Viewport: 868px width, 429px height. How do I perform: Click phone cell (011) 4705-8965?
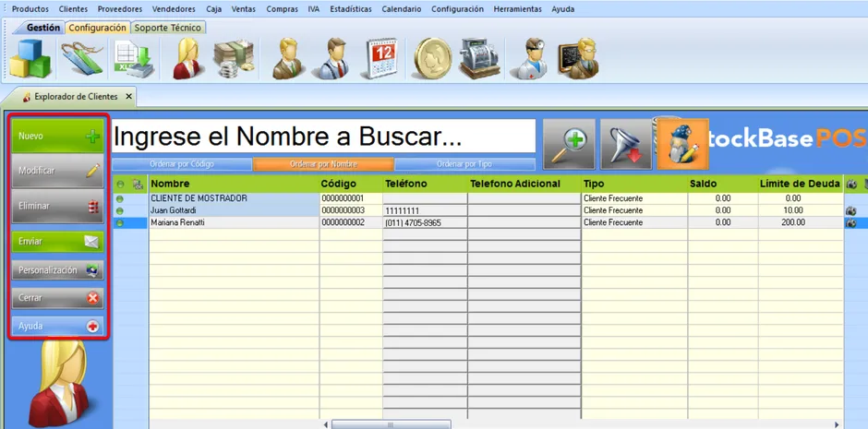point(425,222)
